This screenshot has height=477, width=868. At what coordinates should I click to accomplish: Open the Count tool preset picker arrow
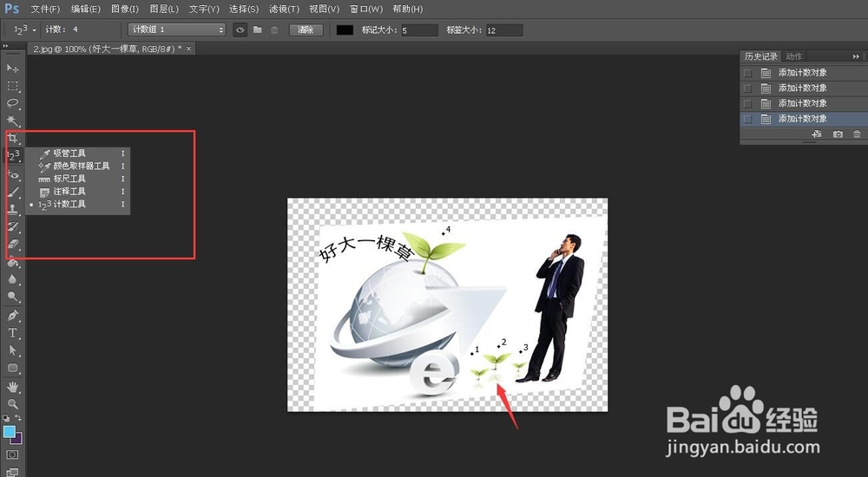[x=35, y=29]
